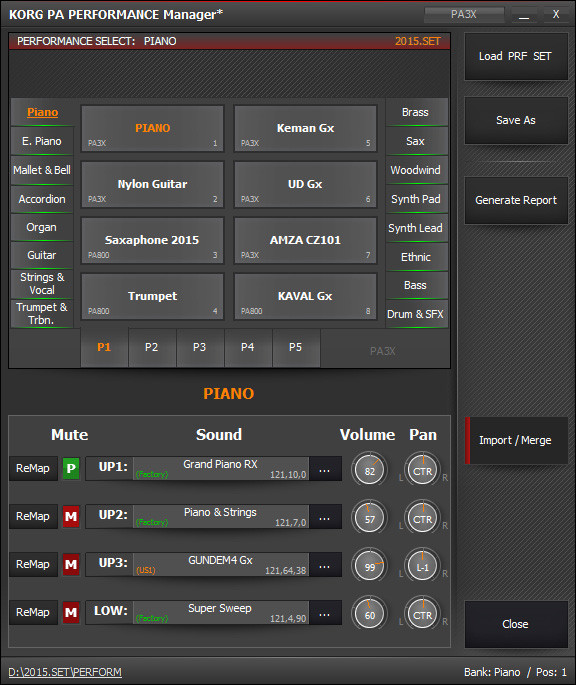Select the KAVAL Gx performance
The image size is (576, 685).
305,296
